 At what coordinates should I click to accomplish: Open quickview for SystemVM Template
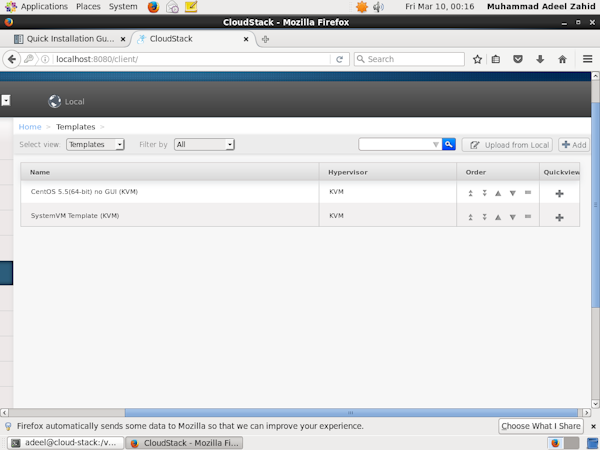559,218
